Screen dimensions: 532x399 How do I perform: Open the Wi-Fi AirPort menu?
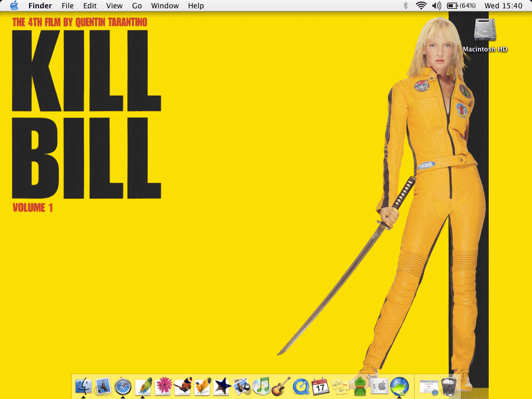point(421,5)
